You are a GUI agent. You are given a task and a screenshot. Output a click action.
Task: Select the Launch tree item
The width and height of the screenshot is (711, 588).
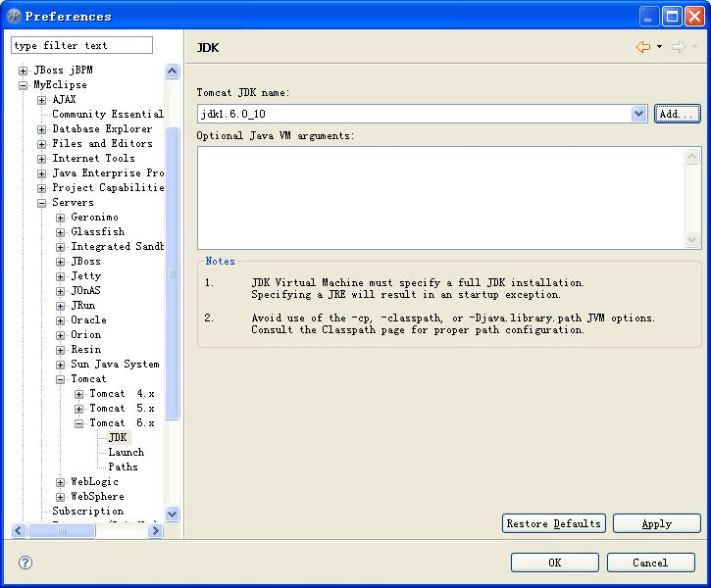click(x=127, y=452)
